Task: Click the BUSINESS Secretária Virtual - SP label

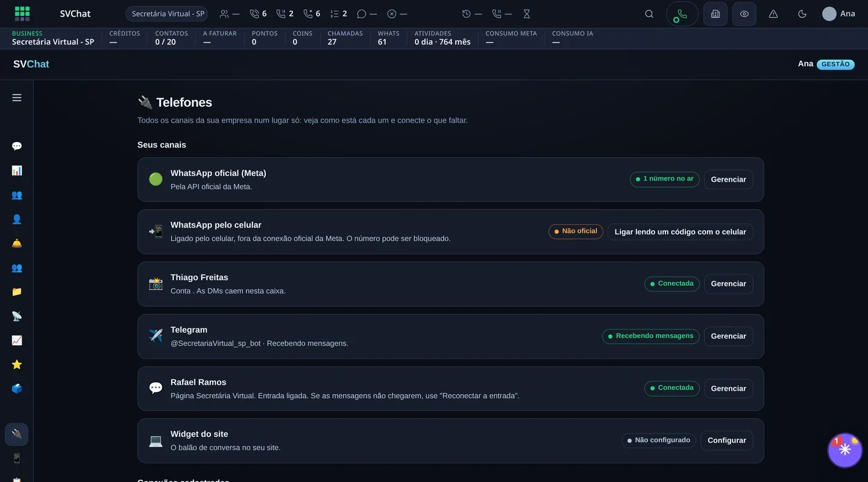Action: pyautogui.click(x=53, y=38)
